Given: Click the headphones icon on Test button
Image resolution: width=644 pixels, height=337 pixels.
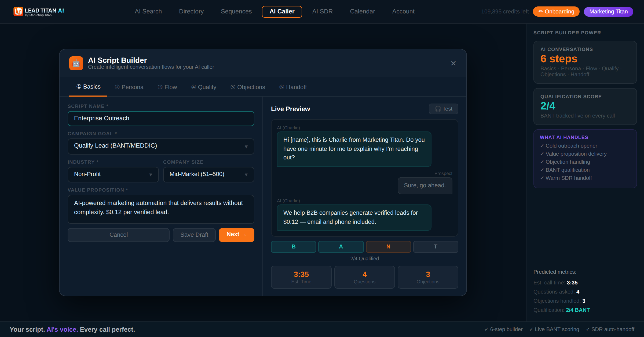Looking at the screenshot, I should [438, 109].
